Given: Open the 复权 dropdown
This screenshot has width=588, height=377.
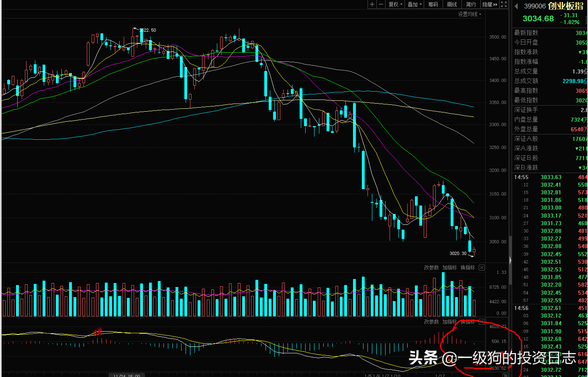Looking at the screenshot, I should pos(395,4).
